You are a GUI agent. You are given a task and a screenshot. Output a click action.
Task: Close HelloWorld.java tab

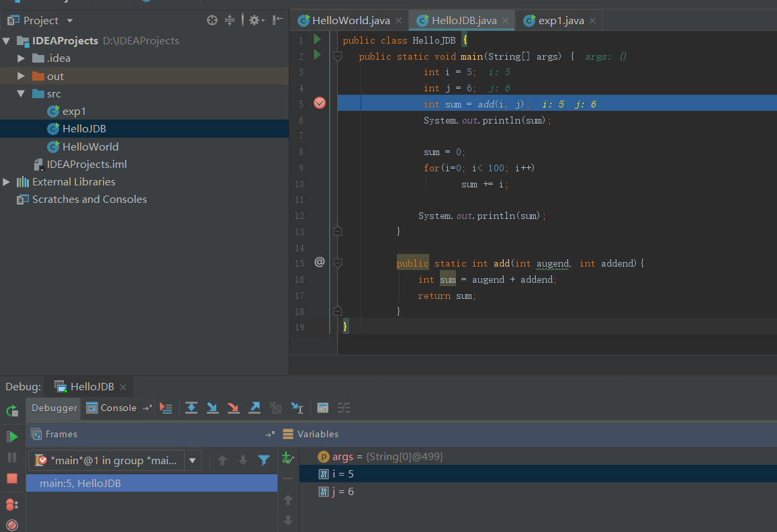[x=398, y=21]
